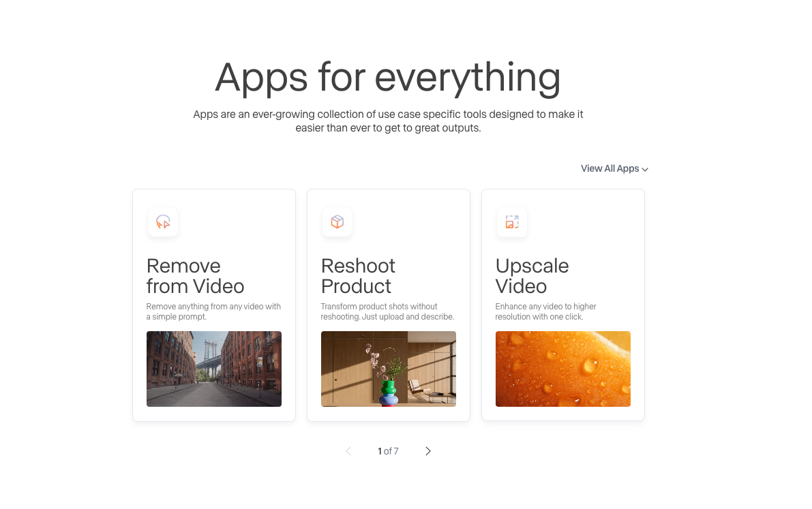812x509 pixels.
Task: Click the 'Enhance any video to higher resolution' description
Action: (545, 311)
